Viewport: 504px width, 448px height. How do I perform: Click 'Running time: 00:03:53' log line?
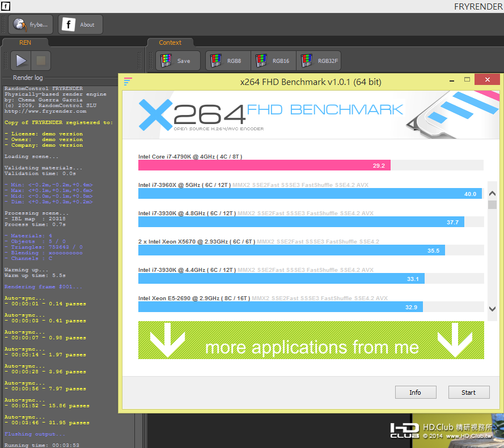point(42,445)
